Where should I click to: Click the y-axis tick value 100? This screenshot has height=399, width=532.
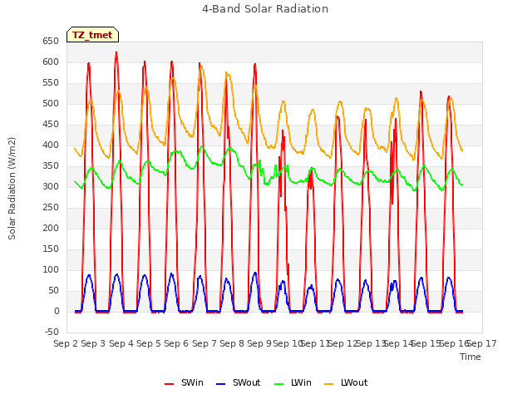point(51,269)
